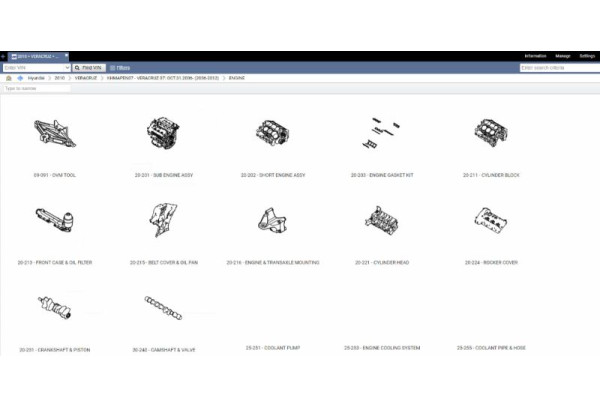Open the OVM Tool parts diagram
Screen dimensions: 600x407
54,134
